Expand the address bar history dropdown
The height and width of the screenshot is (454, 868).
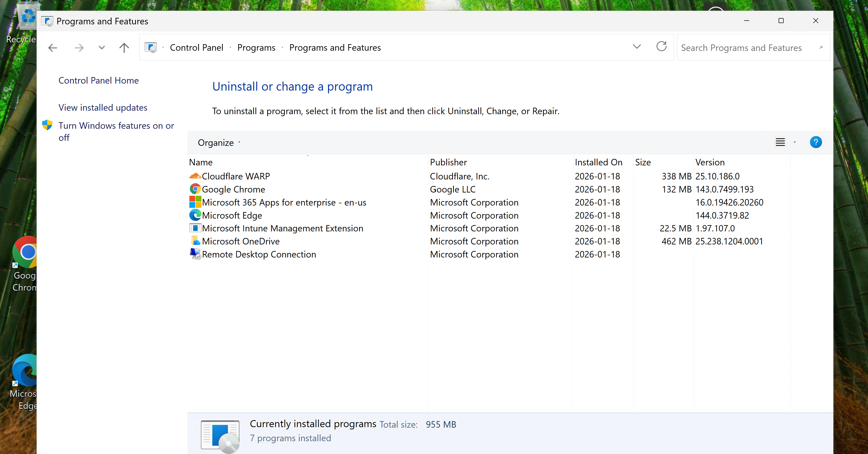(636, 47)
